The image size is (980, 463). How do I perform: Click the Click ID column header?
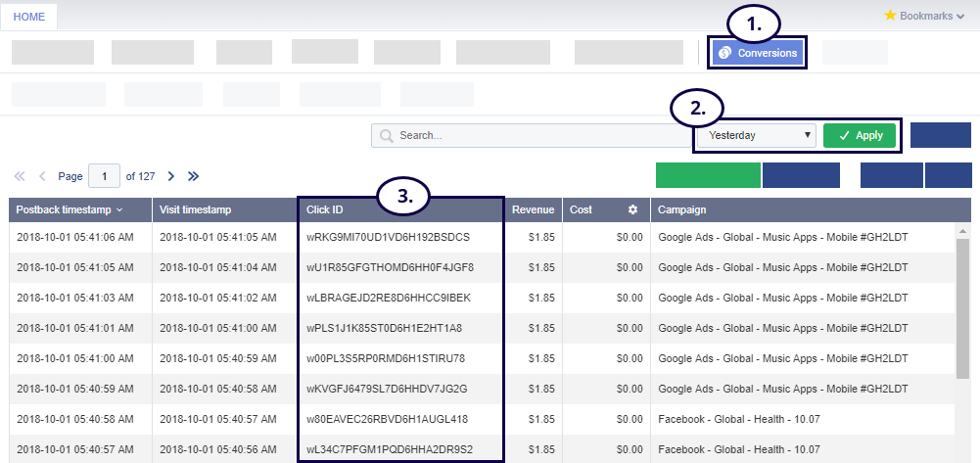325,209
